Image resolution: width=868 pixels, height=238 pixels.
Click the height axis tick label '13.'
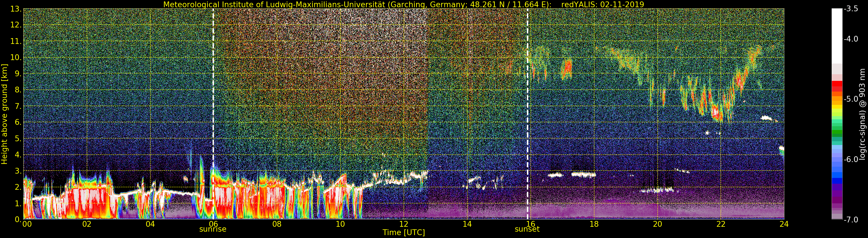coord(16,9)
